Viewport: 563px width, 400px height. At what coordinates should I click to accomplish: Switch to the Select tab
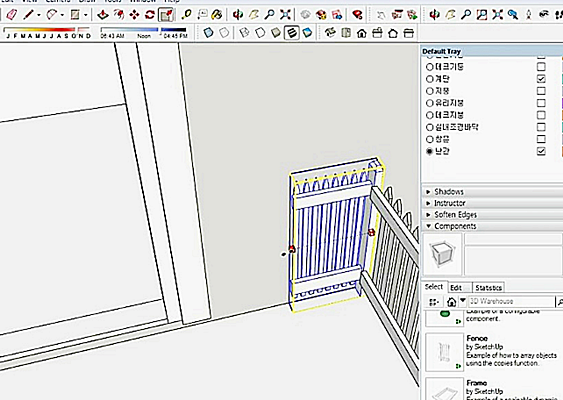(434, 287)
